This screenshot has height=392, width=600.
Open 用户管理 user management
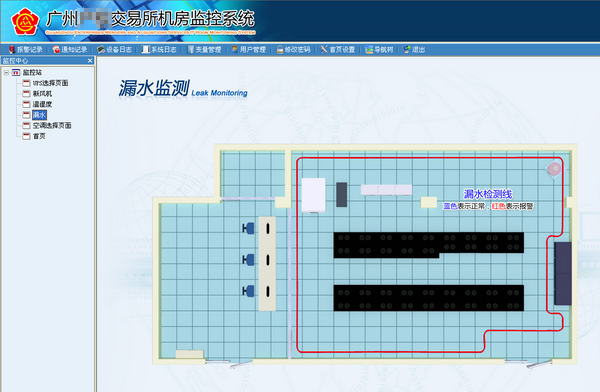click(x=249, y=49)
